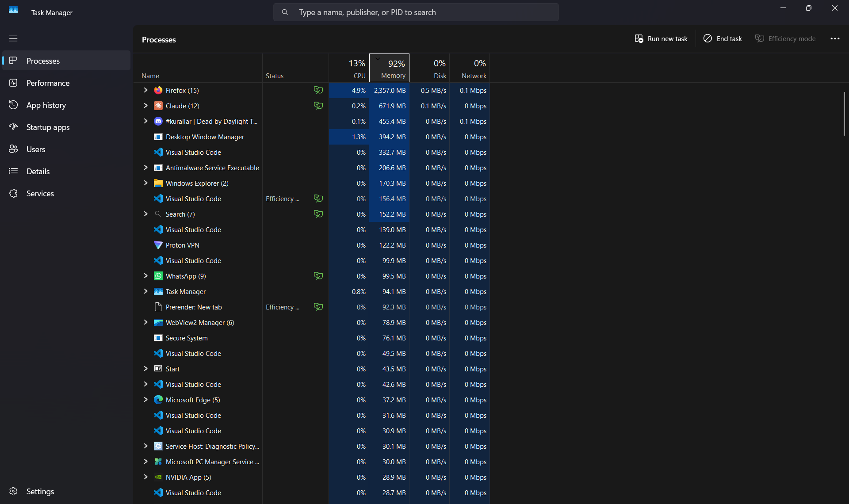This screenshot has height=504, width=849.
Task: Switch to the Performance page
Action: [x=66, y=83]
